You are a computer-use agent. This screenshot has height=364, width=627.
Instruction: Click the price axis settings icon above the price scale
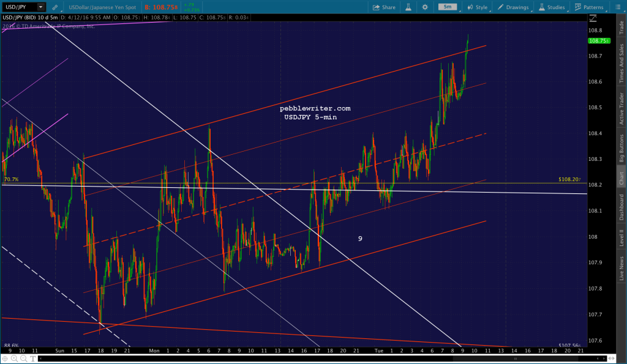tap(593, 18)
